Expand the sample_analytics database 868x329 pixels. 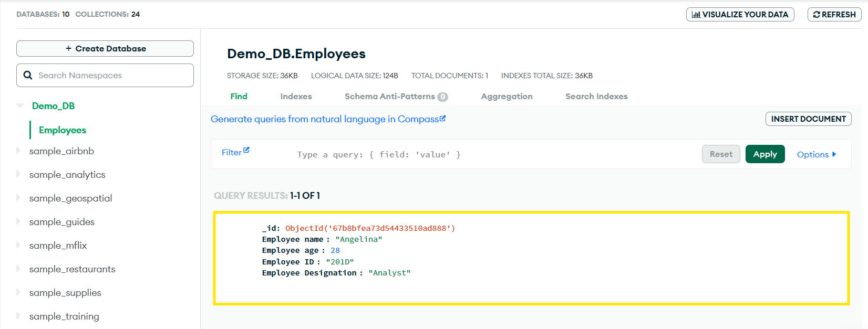(18, 175)
